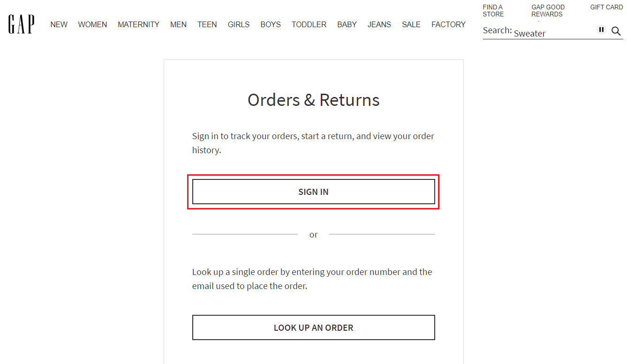Go to Gap Good Rewards
The height and width of the screenshot is (364, 627).
(x=548, y=11)
